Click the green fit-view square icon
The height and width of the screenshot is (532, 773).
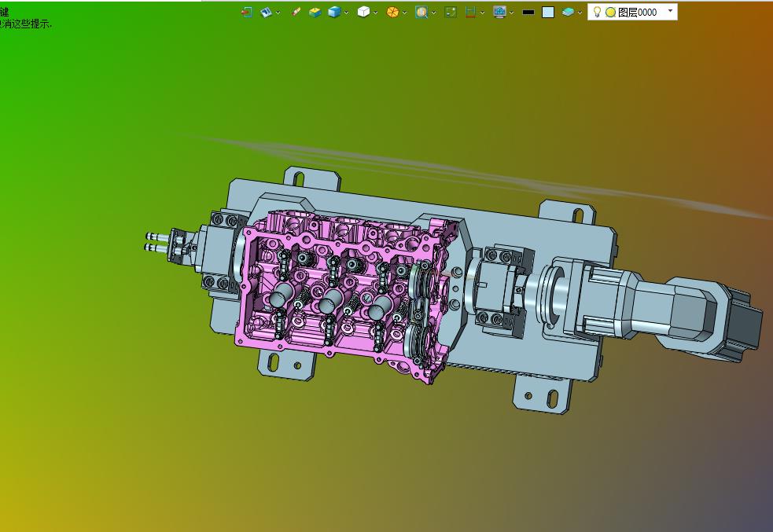click(x=451, y=13)
